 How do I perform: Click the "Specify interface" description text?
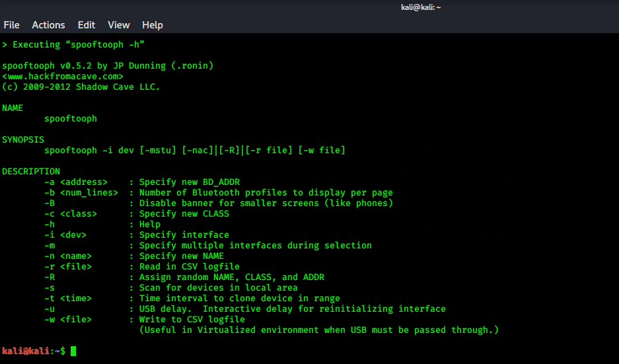[x=184, y=235]
